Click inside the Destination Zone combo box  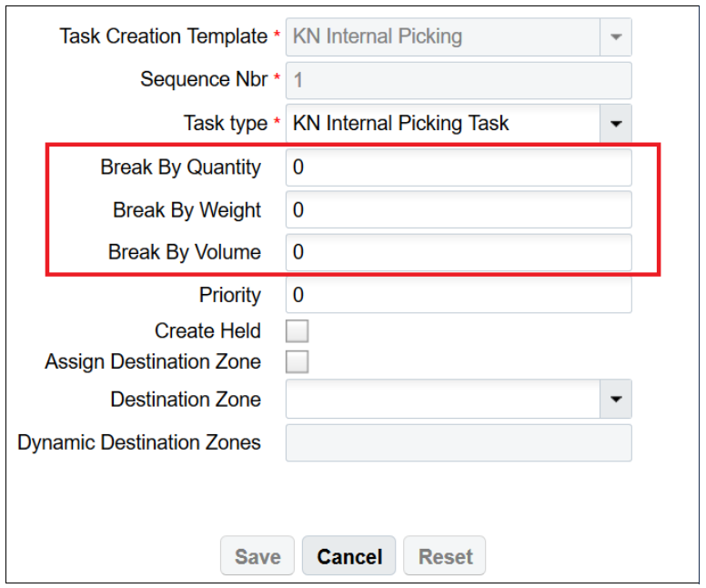pos(442,400)
